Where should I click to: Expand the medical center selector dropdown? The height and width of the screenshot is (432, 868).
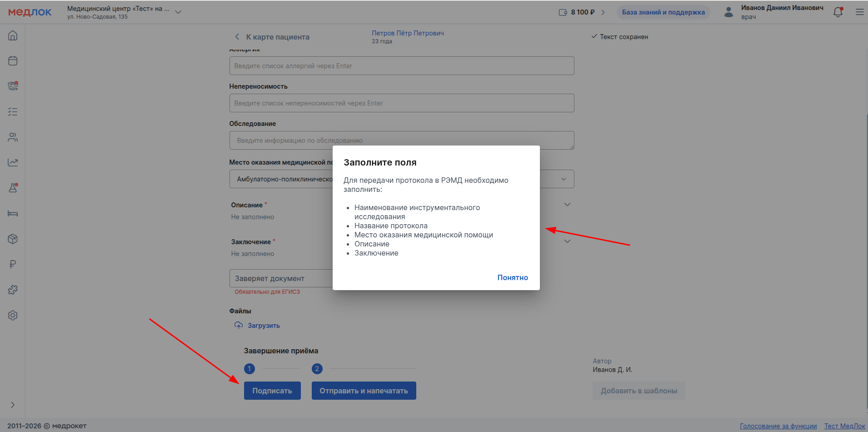coord(178,12)
